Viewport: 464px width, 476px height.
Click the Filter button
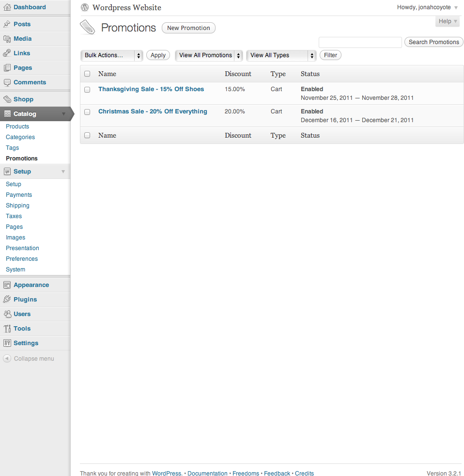click(x=330, y=55)
